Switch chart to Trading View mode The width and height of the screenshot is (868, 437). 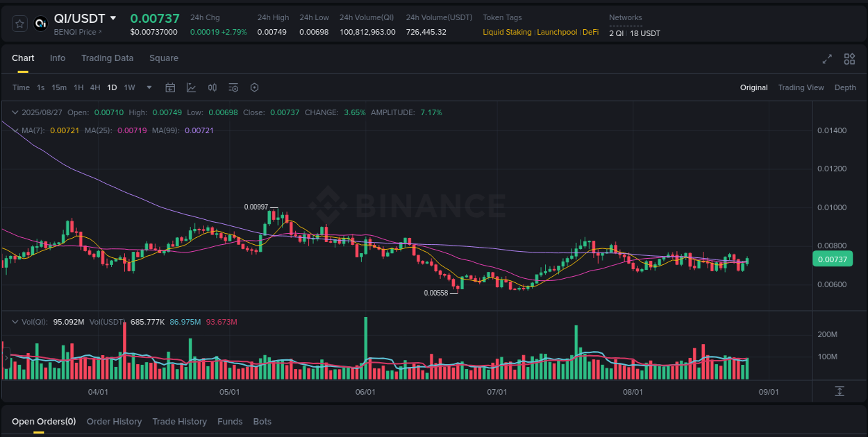(x=801, y=87)
